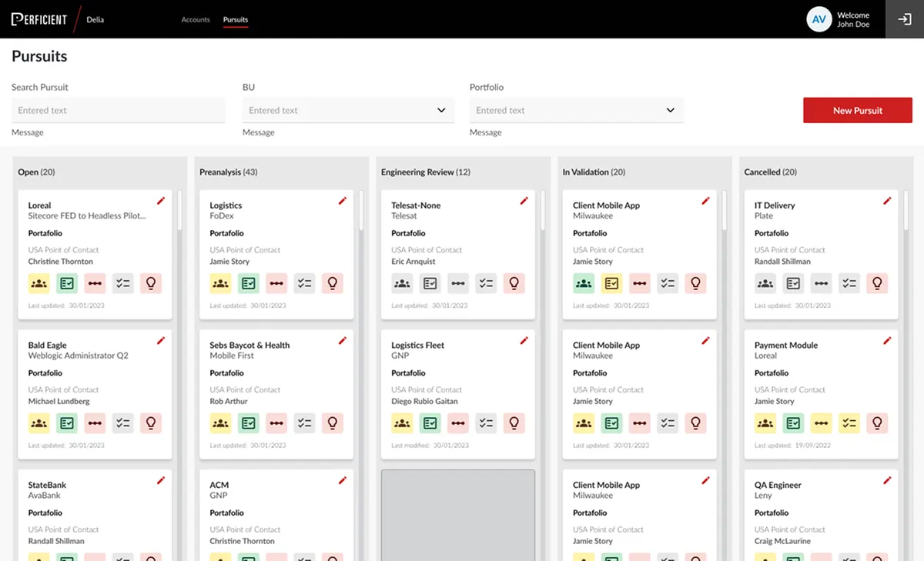Edit Sebs Baycot & Health card
The width and height of the screenshot is (924, 561).
click(343, 341)
